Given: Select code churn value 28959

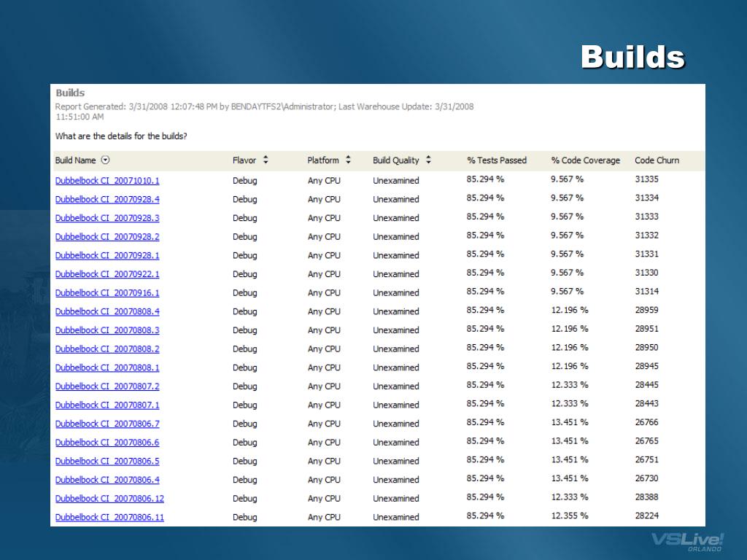Looking at the screenshot, I should click(x=646, y=310).
